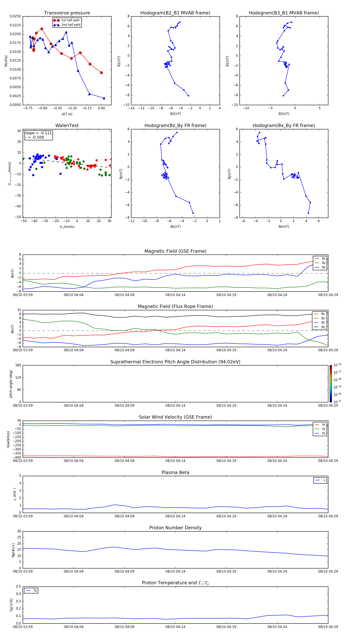
Task: Click the "Hodogram(Bx_By FR frame)" title
Action: coord(284,125)
